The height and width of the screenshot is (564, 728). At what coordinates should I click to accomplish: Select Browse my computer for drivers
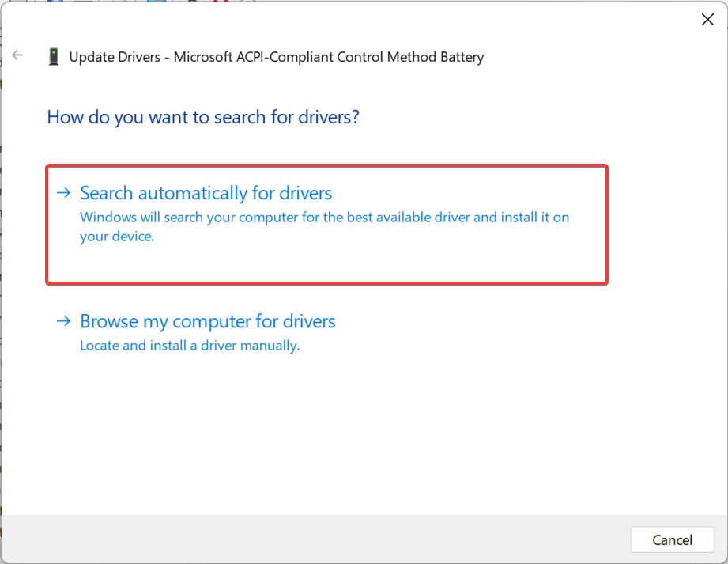[208, 321]
